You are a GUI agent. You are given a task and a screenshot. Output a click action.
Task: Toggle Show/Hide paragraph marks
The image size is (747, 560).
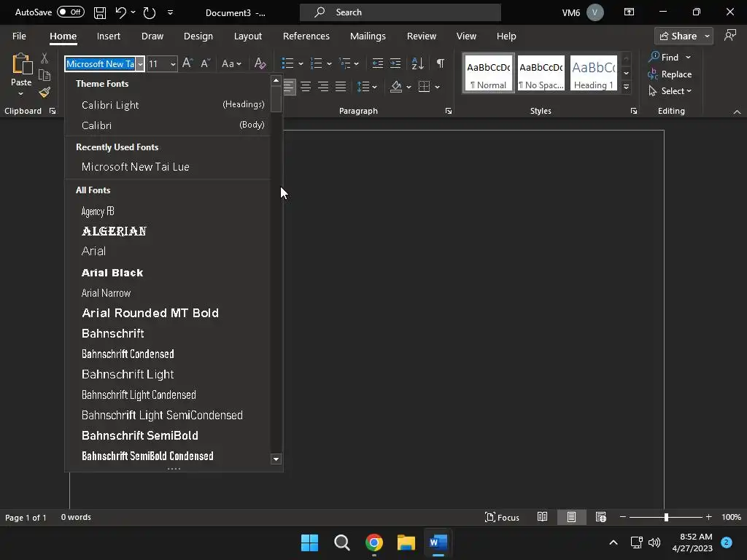tap(441, 63)
